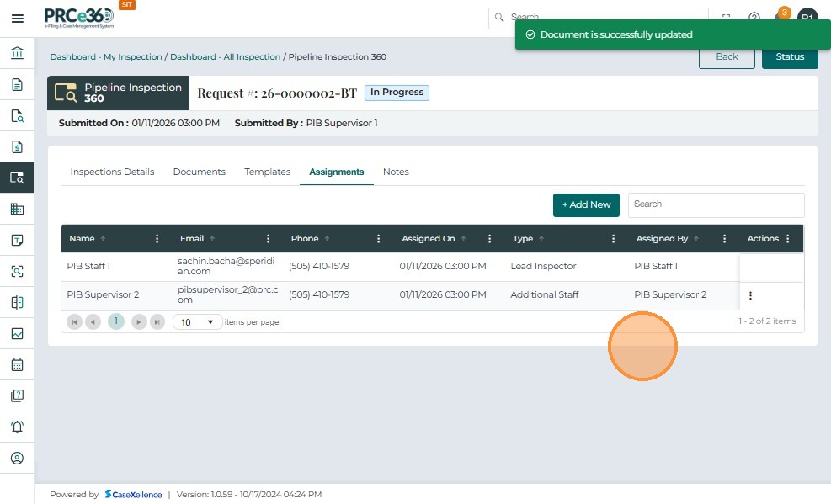Open Dashboard - All Inspection breadcrumb link

coord(226,56)
